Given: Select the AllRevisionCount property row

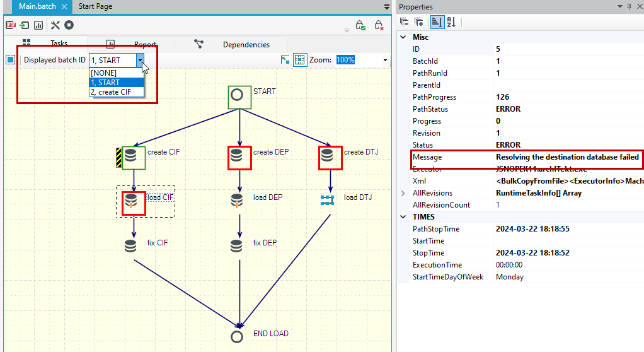Looking at the screenshot, I should (527, 205).
